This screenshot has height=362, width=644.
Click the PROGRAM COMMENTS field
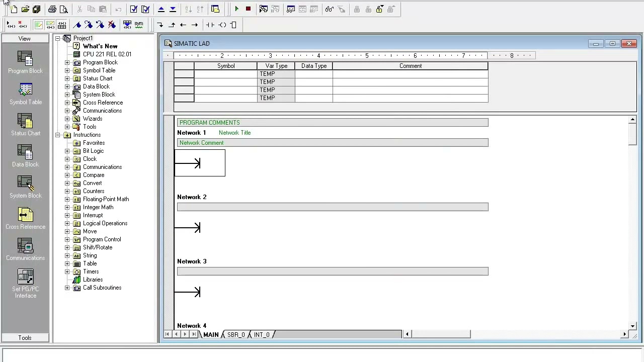[x=333, y=123]
